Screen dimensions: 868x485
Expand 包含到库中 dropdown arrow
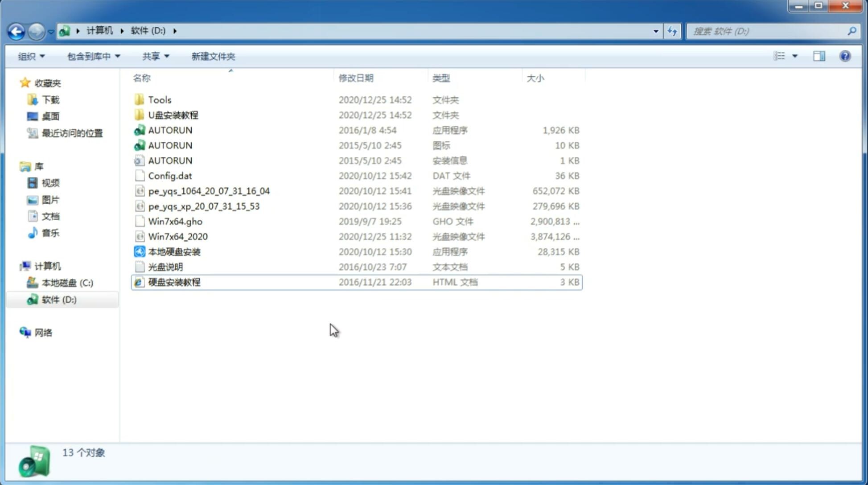pos(120,56)
